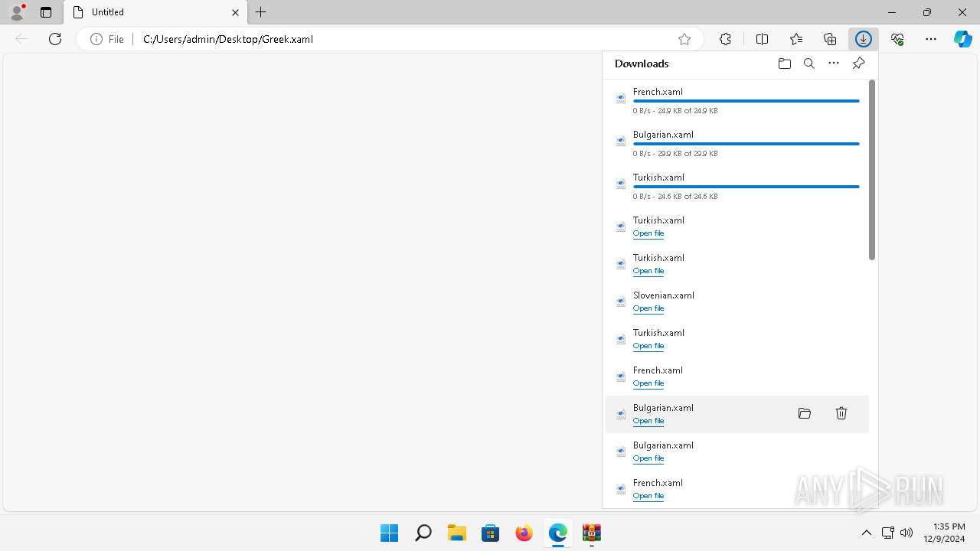Image resolution: width=980 pixels, height=551 pixels.
Task: Delete the highlighted Bulgarian.xaml download entry
Action: [x=841, y=413]
